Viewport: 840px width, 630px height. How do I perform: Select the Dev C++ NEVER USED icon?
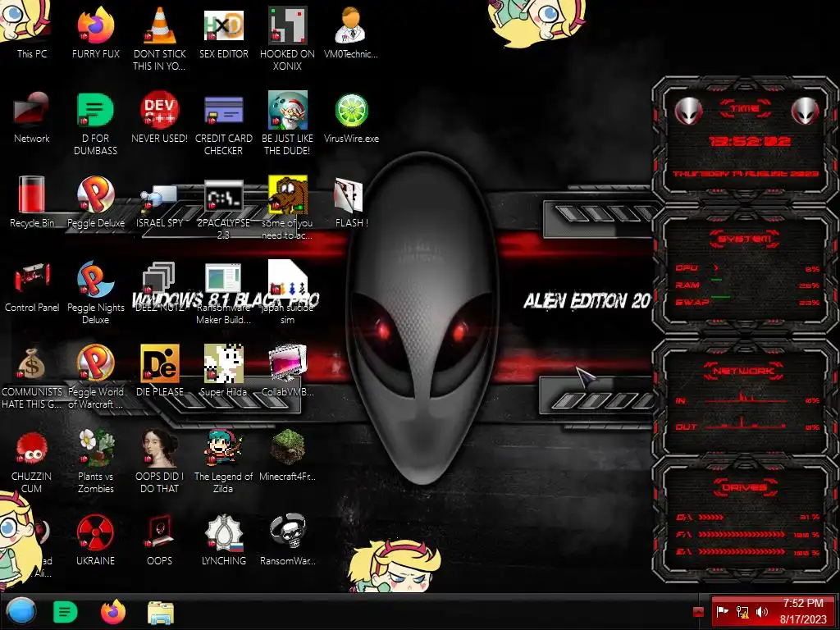[159, 116]
